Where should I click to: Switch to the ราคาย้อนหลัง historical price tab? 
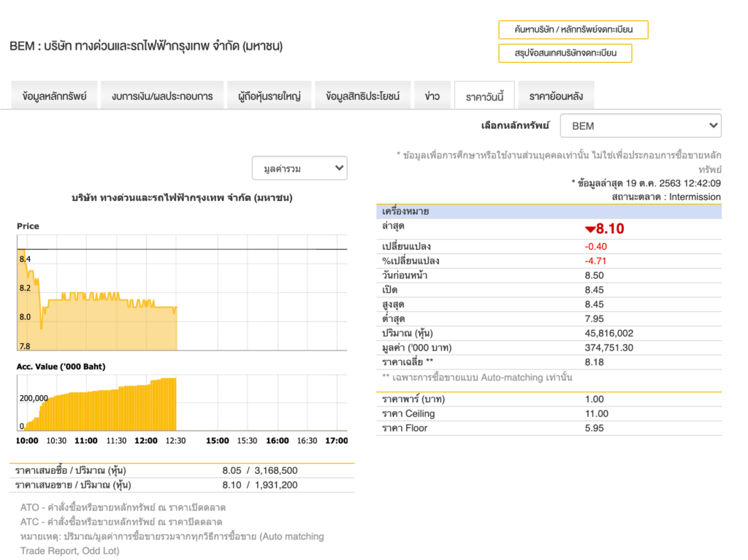[556, 96]
